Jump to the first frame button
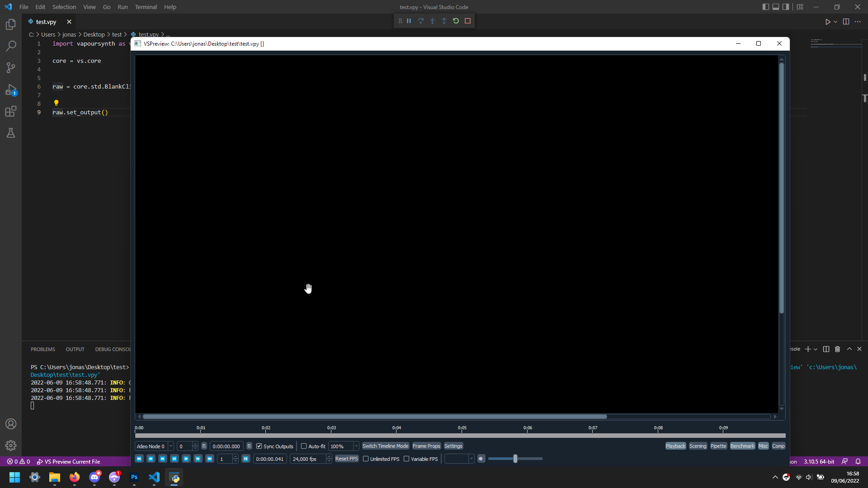 (x=139, y=459)
